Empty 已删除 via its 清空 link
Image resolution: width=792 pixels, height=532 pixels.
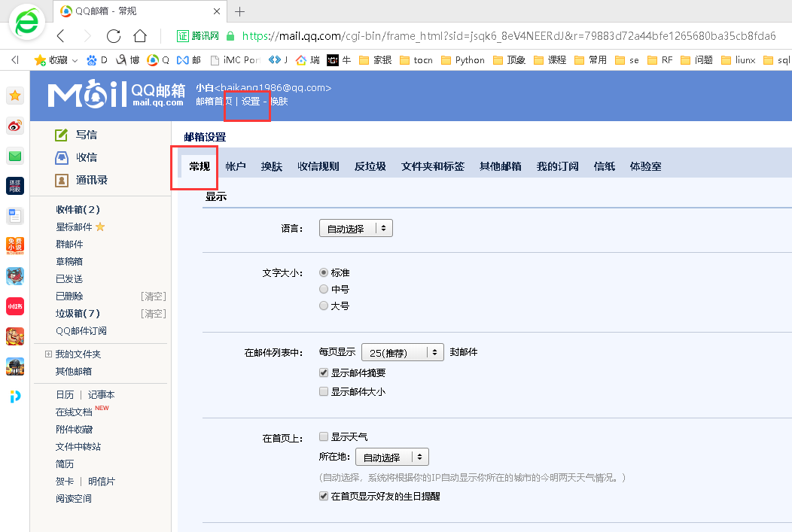click(154, 296)
